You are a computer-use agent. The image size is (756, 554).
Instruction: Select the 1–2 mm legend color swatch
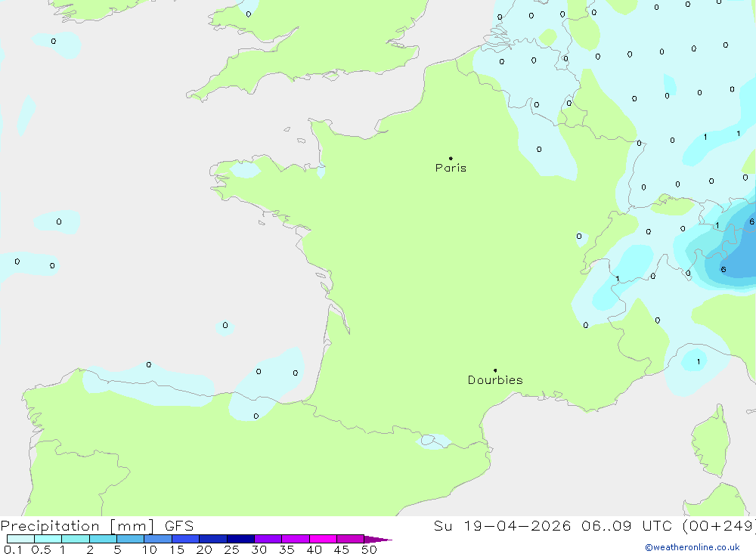tap(76, 539)
